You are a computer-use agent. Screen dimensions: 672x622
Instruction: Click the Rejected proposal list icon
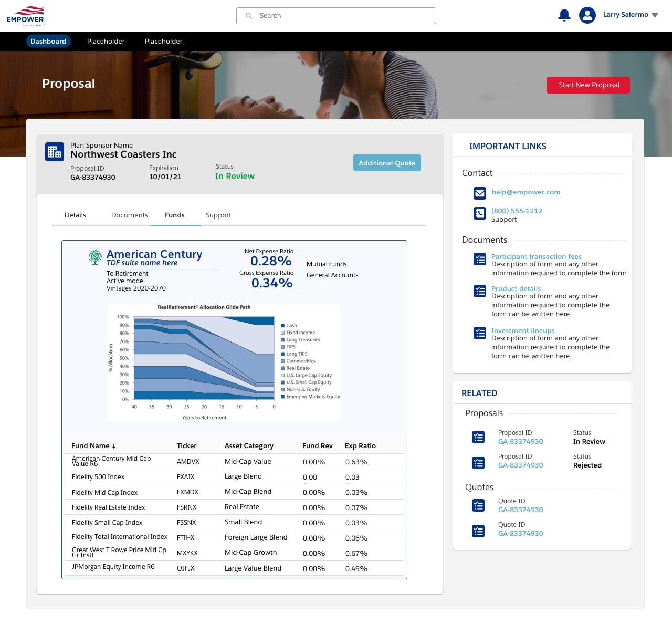(x=478, y=463)
